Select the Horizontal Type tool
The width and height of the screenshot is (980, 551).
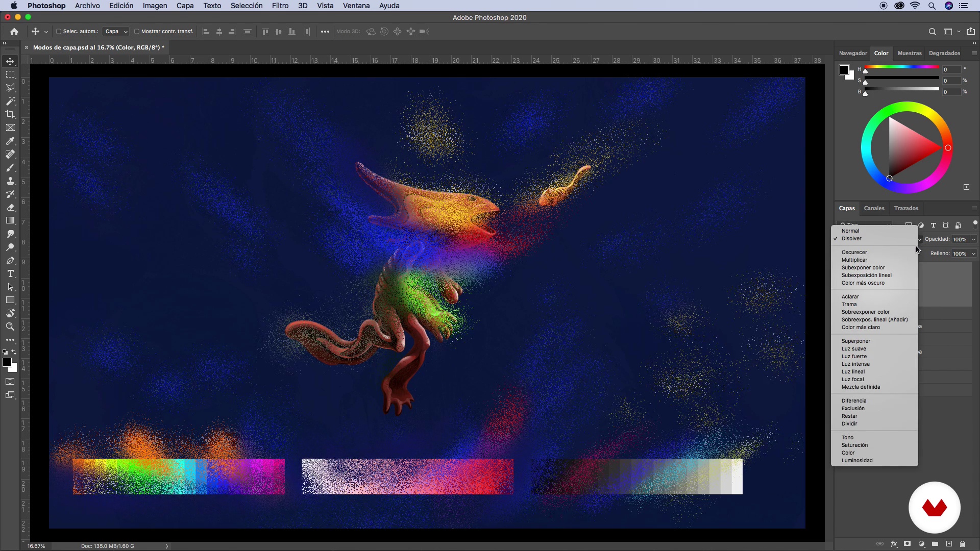click(x=10, y=273)
